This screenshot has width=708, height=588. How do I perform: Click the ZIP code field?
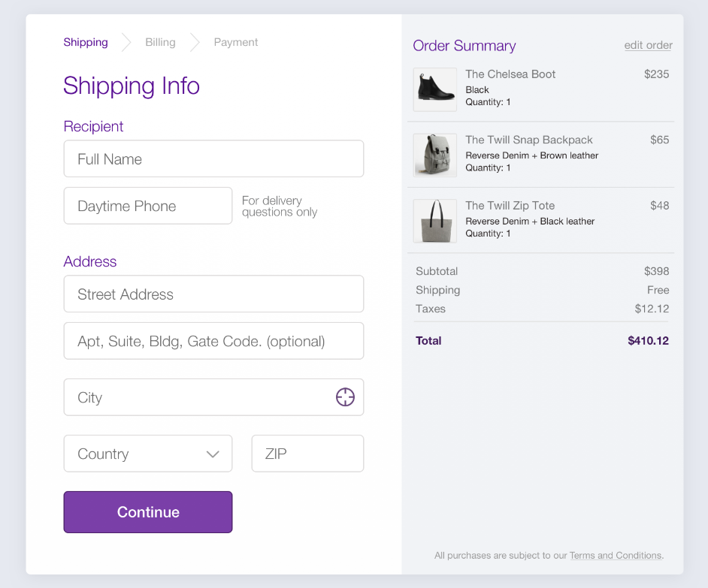click(307, 454)
